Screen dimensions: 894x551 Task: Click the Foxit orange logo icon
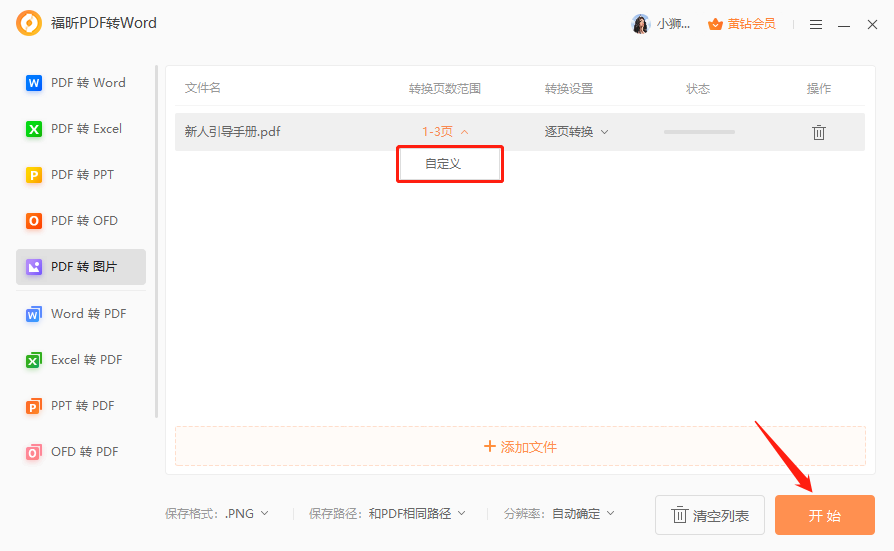tap(29, 23)
